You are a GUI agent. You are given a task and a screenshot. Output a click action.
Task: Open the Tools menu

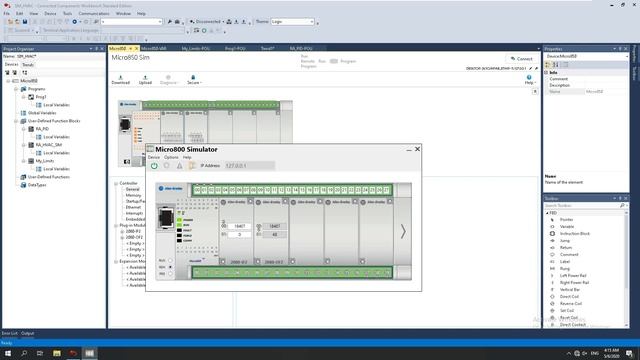(67, 13)
